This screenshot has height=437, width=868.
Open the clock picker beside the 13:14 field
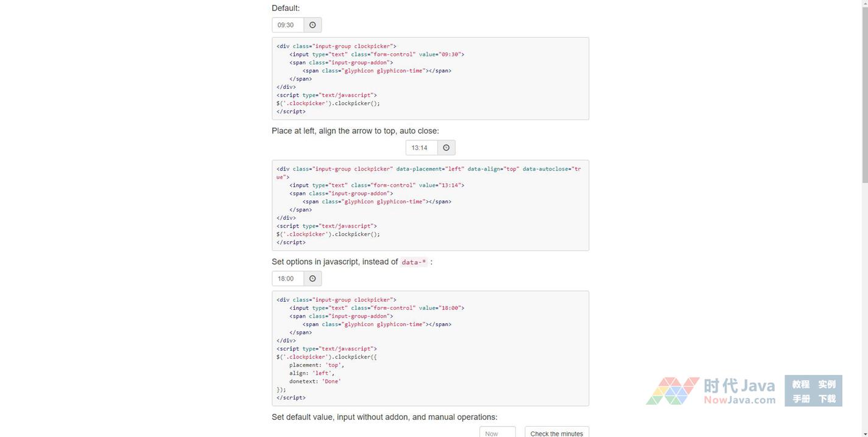(x=446, y=148)
